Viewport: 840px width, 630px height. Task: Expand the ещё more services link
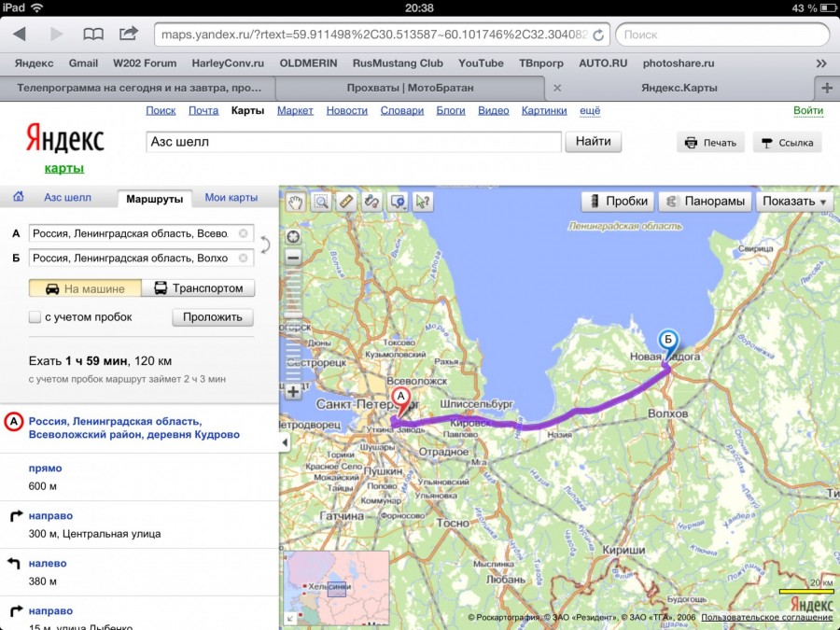590,110
